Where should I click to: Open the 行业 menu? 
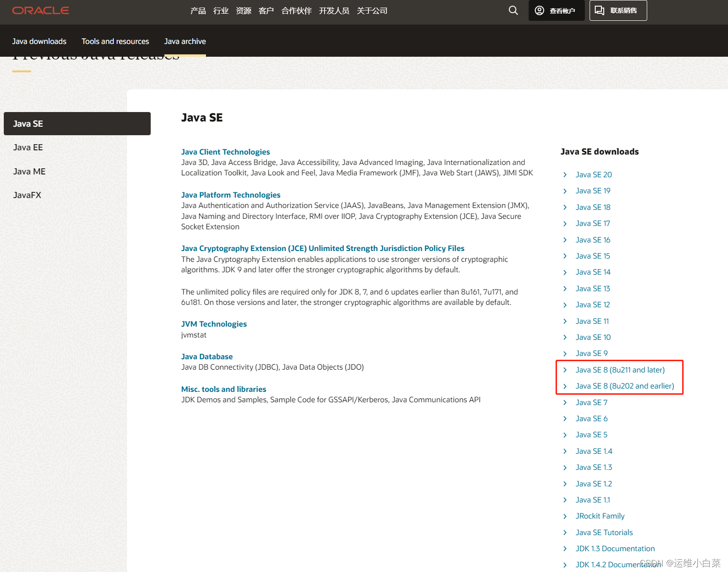click(x=221, y=10)
